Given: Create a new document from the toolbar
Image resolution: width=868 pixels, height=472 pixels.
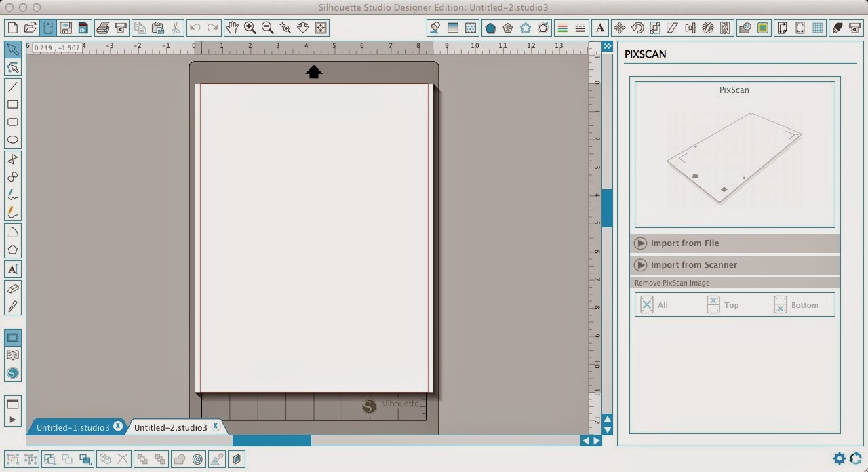Looking at the screenshot, I should pyautogui.click(x=12, y=28).
